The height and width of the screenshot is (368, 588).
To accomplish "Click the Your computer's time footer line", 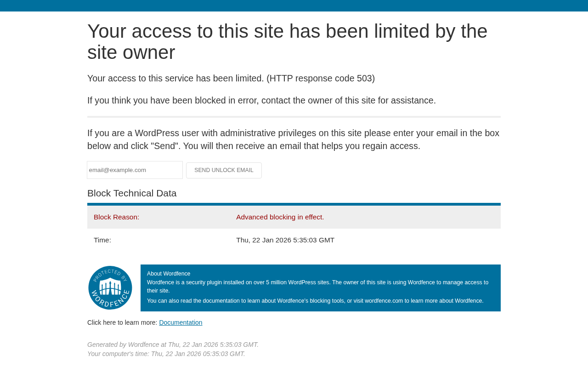I will pyautogui.click(x=166, y=354).
